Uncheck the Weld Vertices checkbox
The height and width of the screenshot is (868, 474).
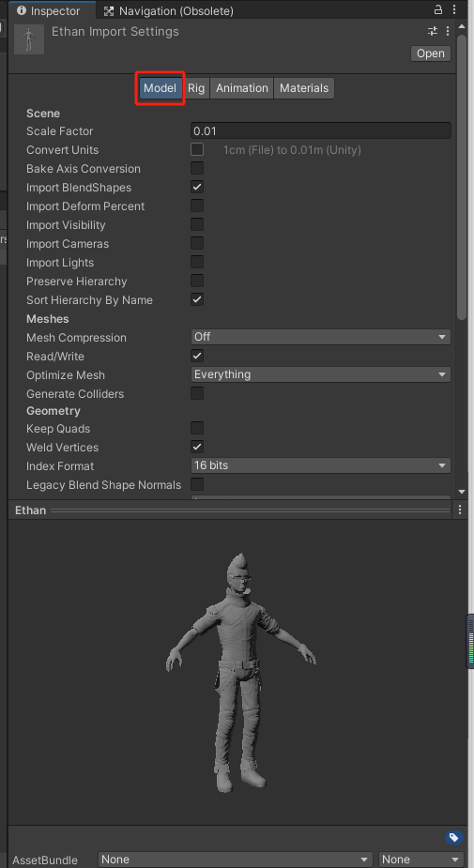[x=197, y=448]
